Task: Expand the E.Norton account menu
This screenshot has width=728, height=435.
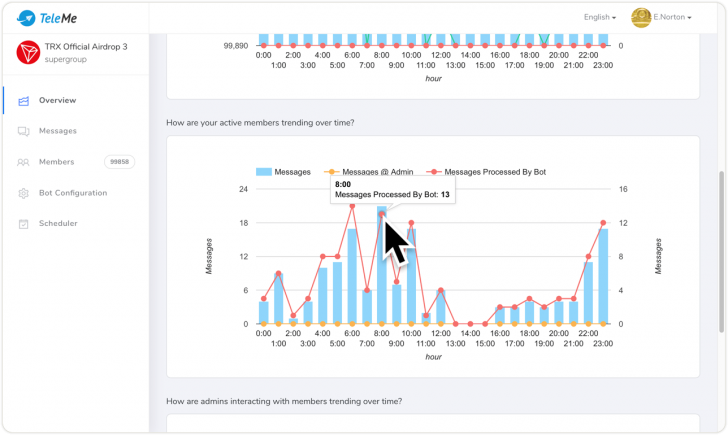Action: pos(674,17)
